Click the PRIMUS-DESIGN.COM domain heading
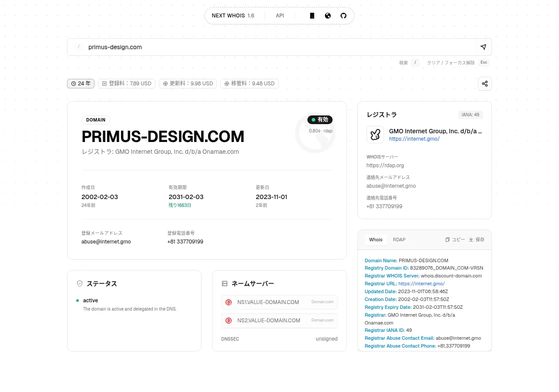The height and width of the screenshot is (392, 559). 163,137
